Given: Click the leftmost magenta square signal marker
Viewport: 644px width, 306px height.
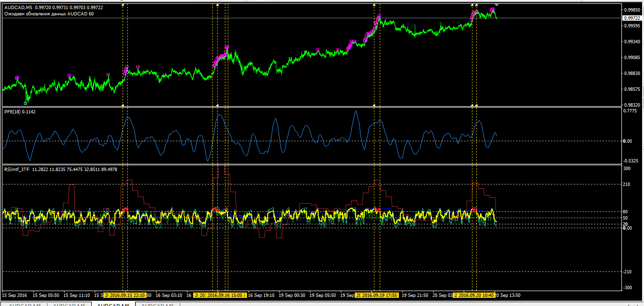Looking at the screenshot, I should tap(17, 77).
